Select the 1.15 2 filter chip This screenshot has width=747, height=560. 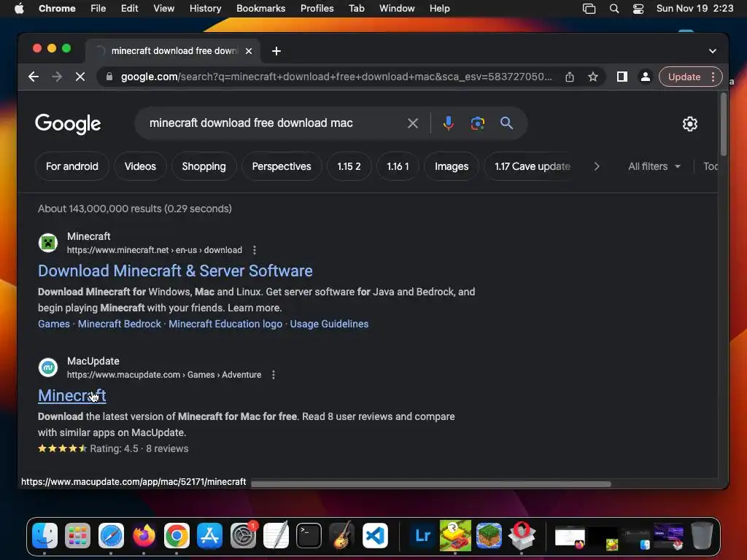tap(349, 167)
